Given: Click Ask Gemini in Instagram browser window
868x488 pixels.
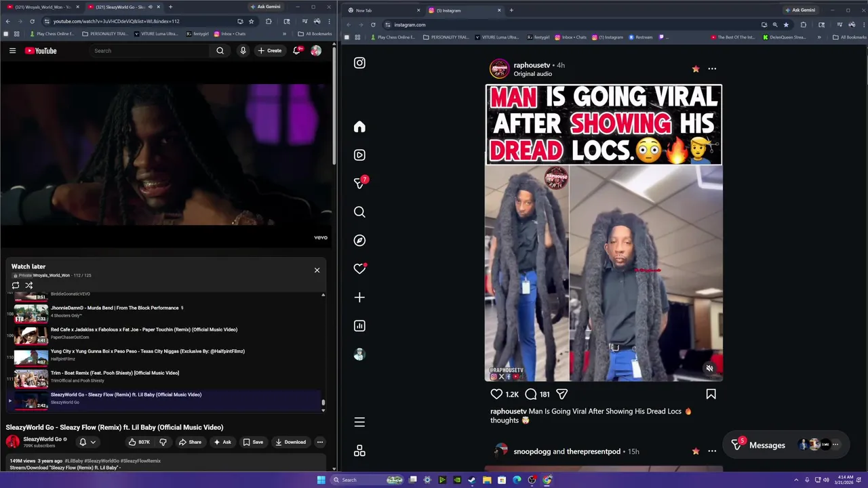Looking at the screenshot, I should [x=800, y=10].
